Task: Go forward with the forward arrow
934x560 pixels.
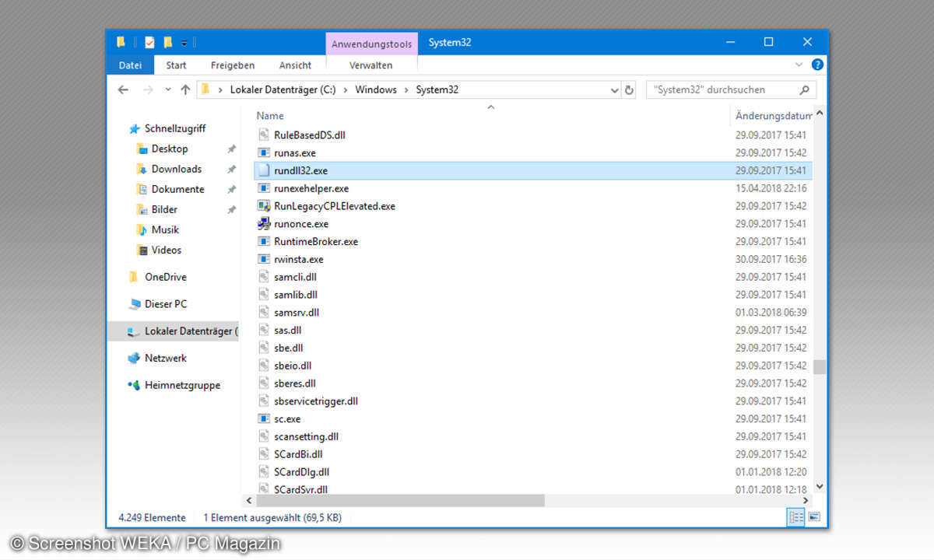Action: [x=148, y=89]
